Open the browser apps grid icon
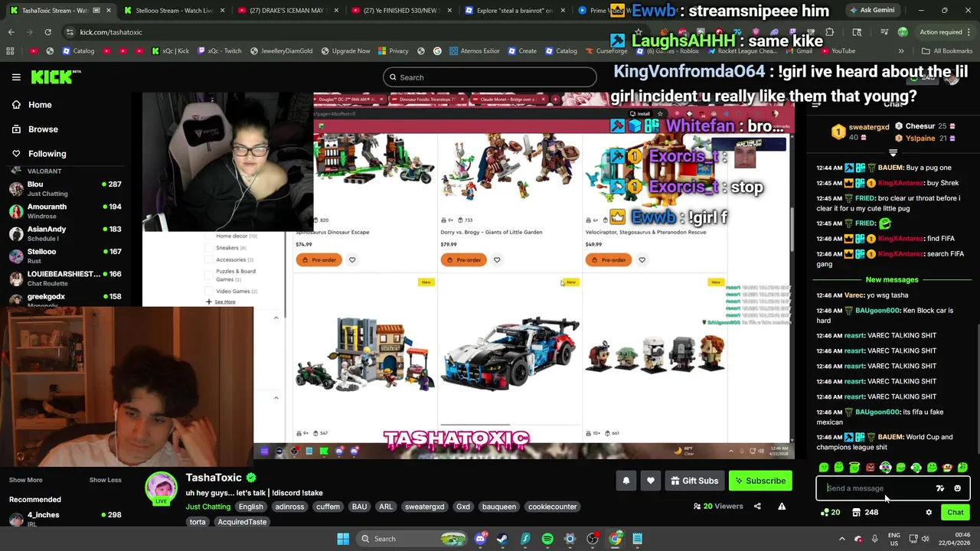The image size is (980, 551). (10, 51)
